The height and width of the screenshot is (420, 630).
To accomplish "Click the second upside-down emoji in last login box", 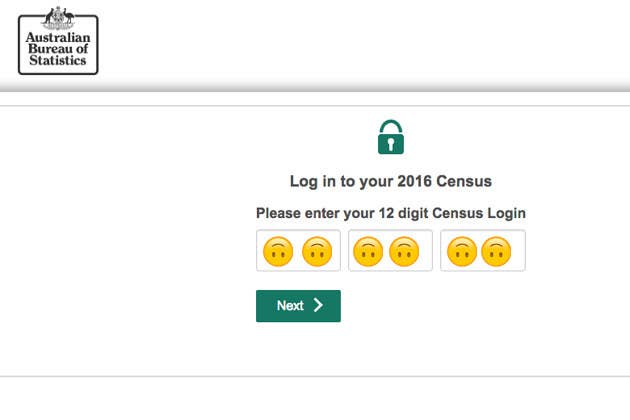I will 496,251.
